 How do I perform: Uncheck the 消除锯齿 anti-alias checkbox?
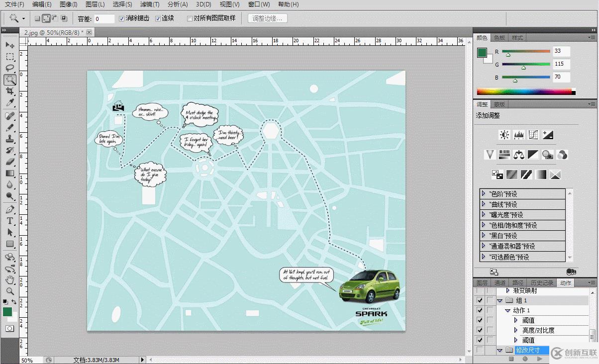click(x=122, y=19)
